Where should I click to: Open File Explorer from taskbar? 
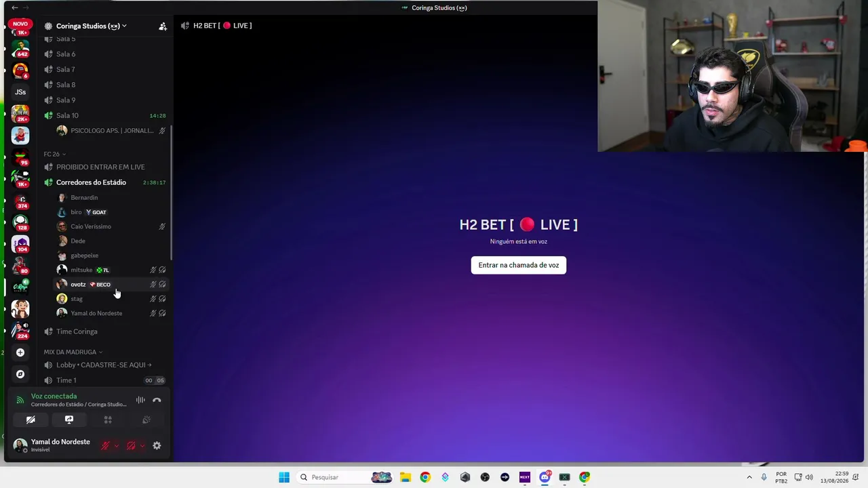[x=405, y=477]
